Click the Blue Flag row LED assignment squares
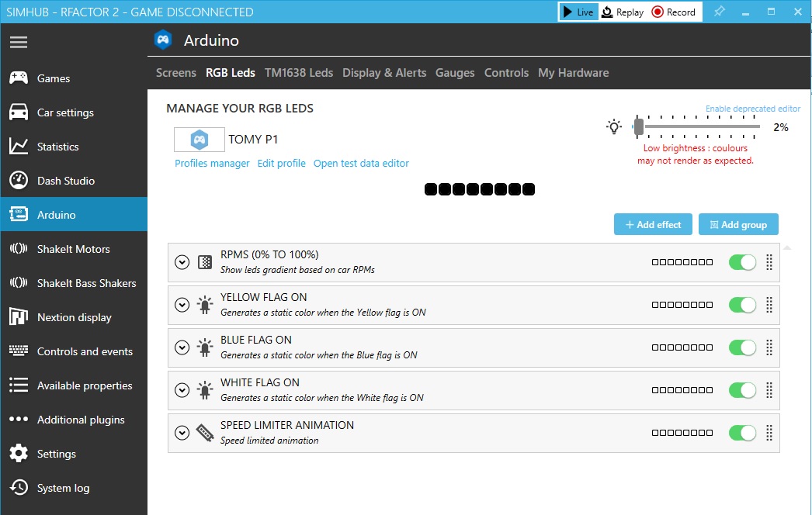 pos(682,347)
